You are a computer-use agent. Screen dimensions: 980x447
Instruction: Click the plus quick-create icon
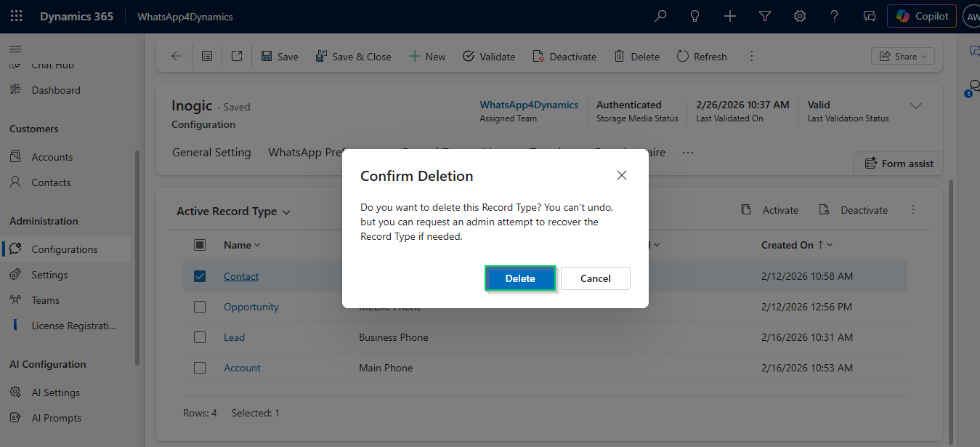(x=730, y=16)
